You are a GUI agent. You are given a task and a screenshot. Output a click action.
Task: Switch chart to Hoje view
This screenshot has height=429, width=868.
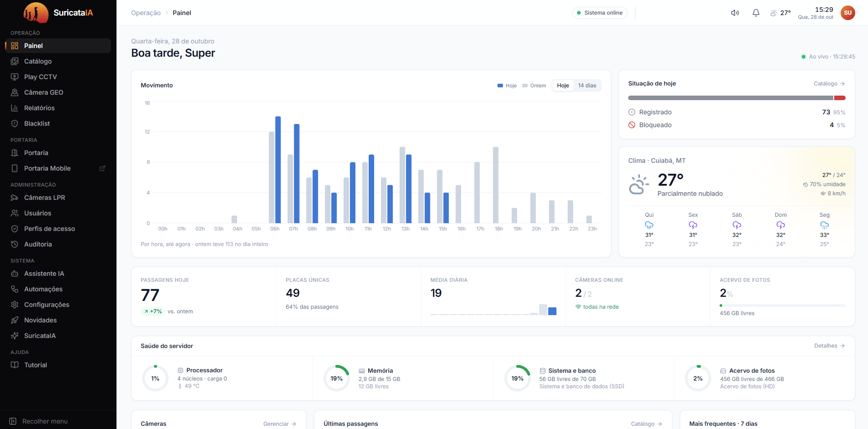[x=563, y=86]
